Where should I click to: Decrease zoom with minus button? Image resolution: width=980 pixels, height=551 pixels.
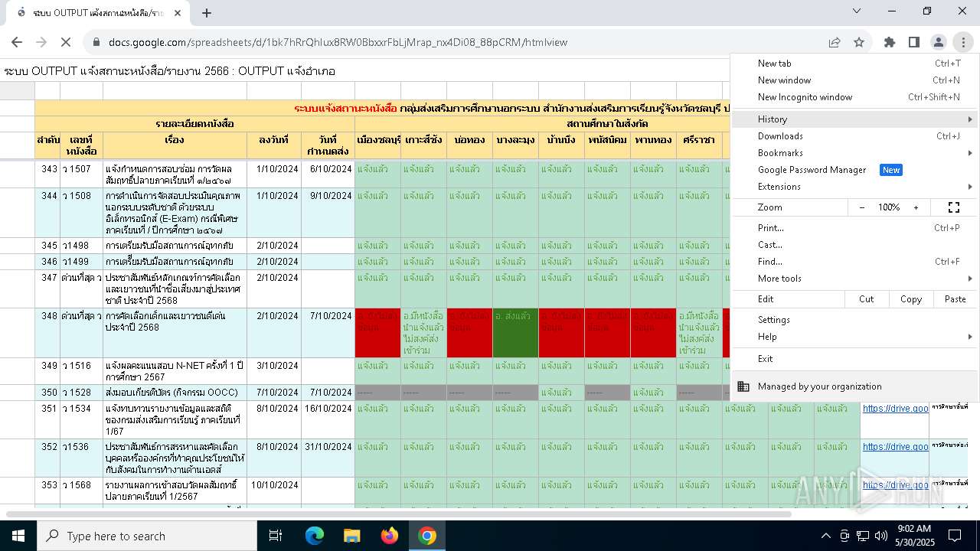pyautogui.click(x=862, y=207)
